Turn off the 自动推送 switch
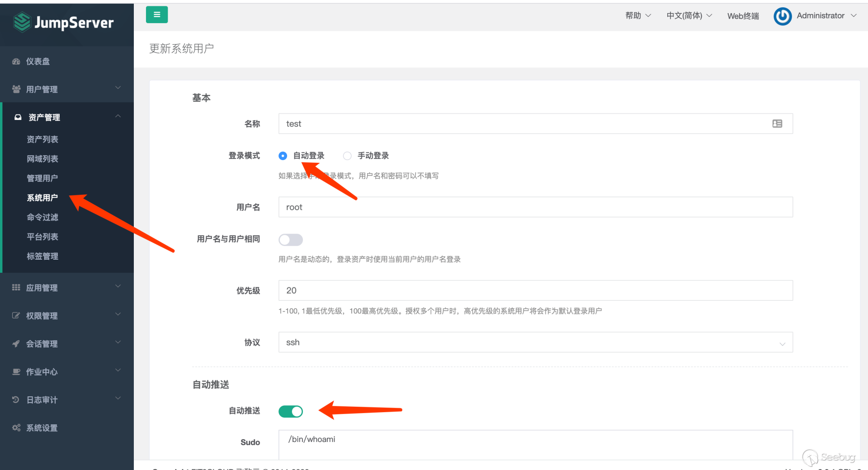Image resolution: width=868 pixels, height=470 pixels. [291, 412]
